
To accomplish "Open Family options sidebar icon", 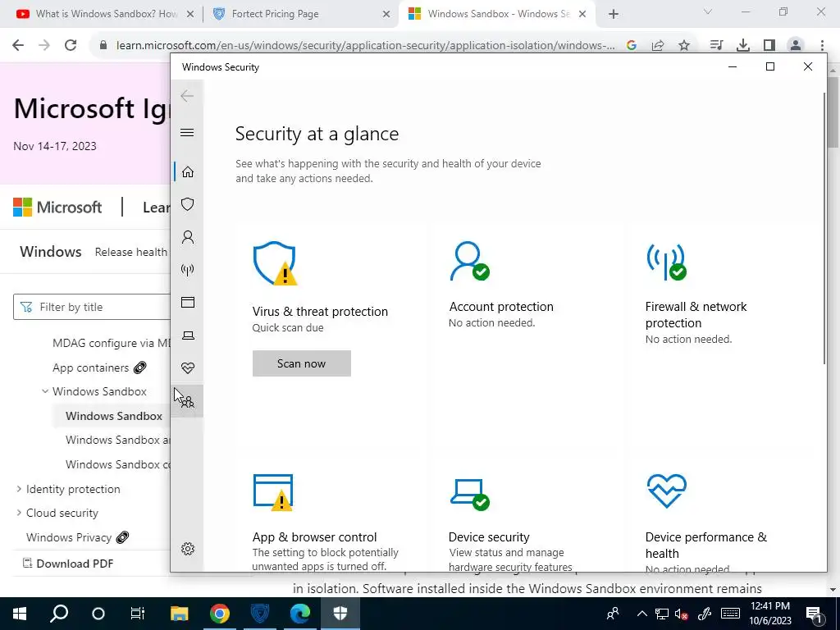I will 188,401.
